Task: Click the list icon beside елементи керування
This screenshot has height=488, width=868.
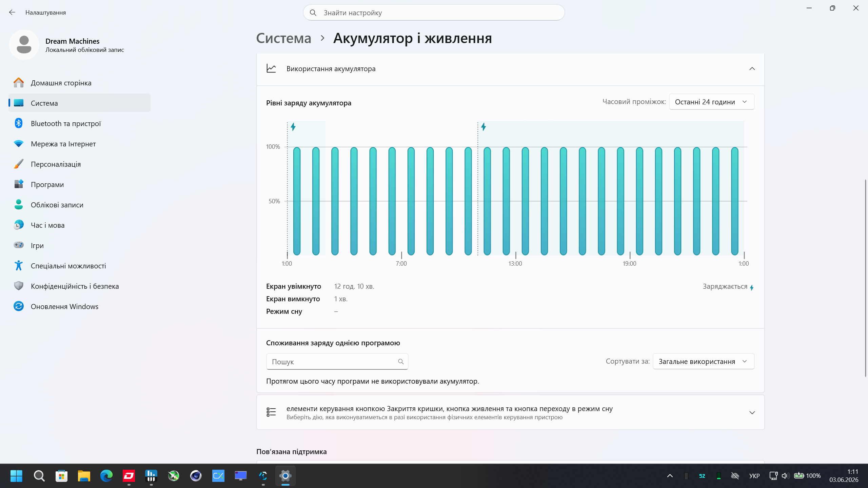Action: pyautogui.click(x=271, y=412)
